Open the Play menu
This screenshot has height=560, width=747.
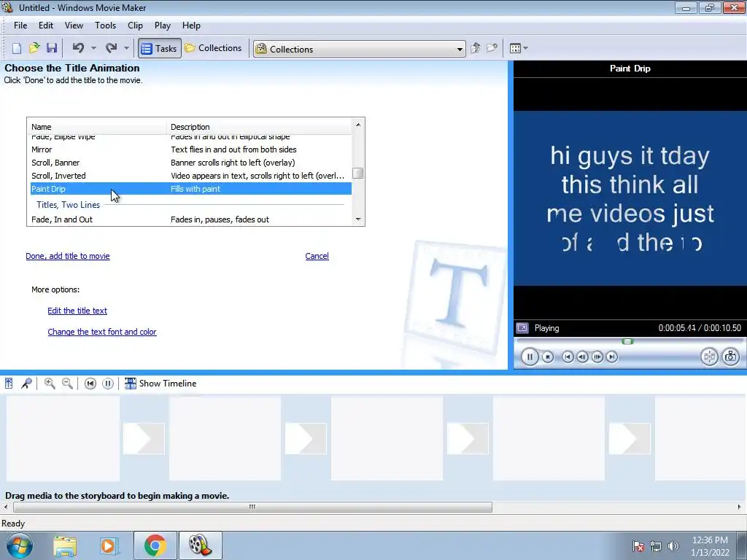[163, 26]
